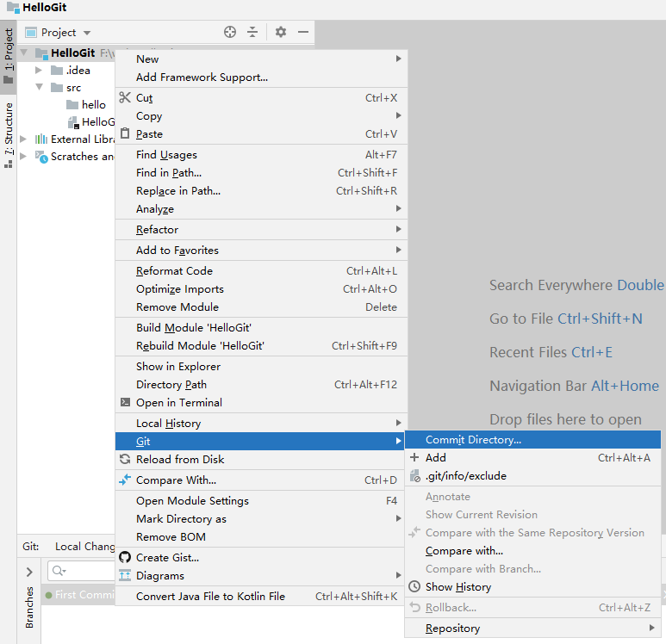This screenshot has width=666, height=644.
Task: Click the .idea folder icon
Action: pos(57,70)
